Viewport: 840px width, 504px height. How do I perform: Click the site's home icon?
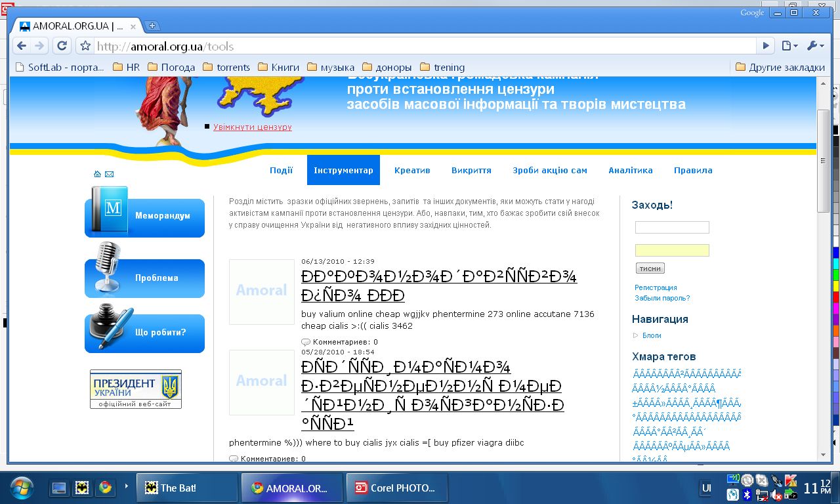click(98, 174)
